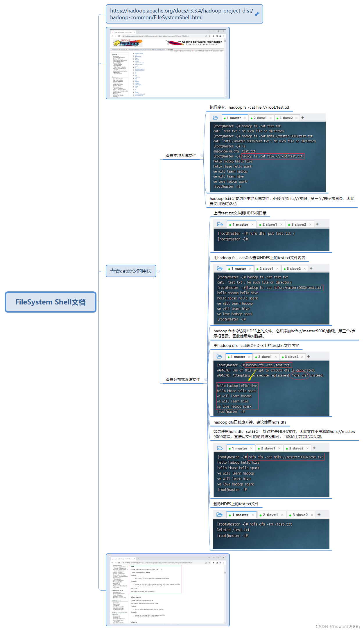Close 2 slave1 tab in 'hdfs dfs -put' terminal
The image size is (364, 631).
tap(281, 225)
